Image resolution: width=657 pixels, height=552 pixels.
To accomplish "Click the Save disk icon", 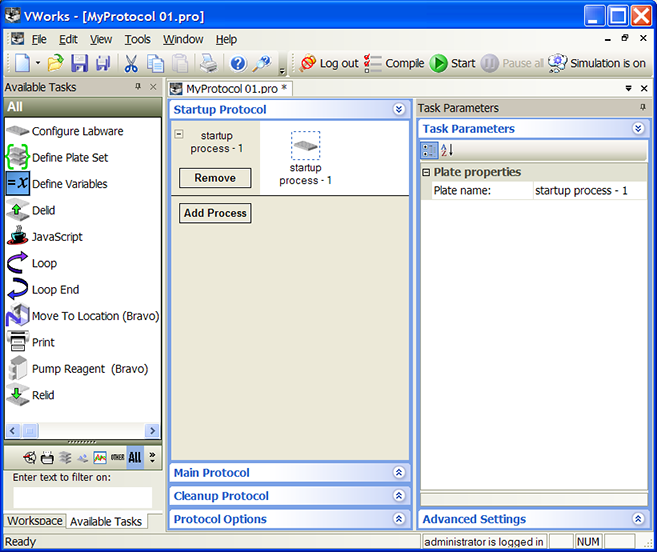I will (x=79, y=63).
